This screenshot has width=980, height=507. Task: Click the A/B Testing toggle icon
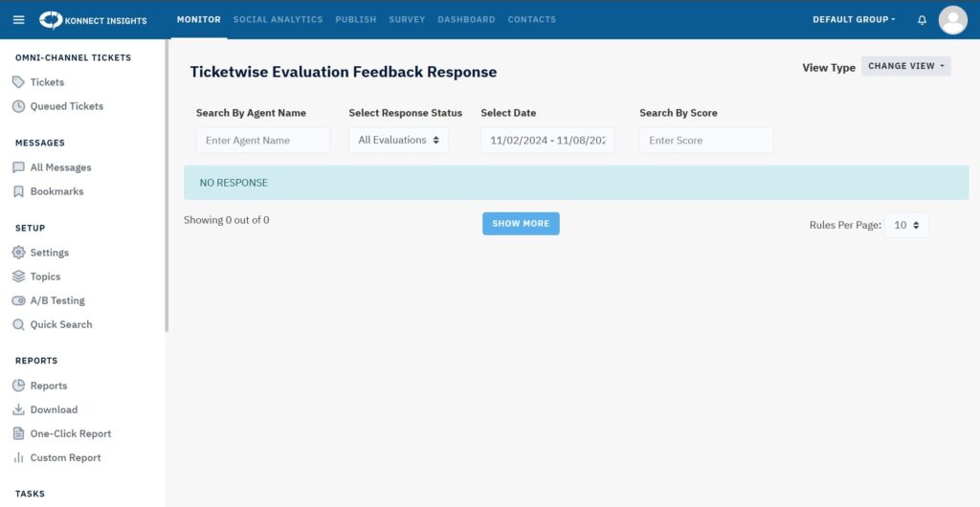18,300
